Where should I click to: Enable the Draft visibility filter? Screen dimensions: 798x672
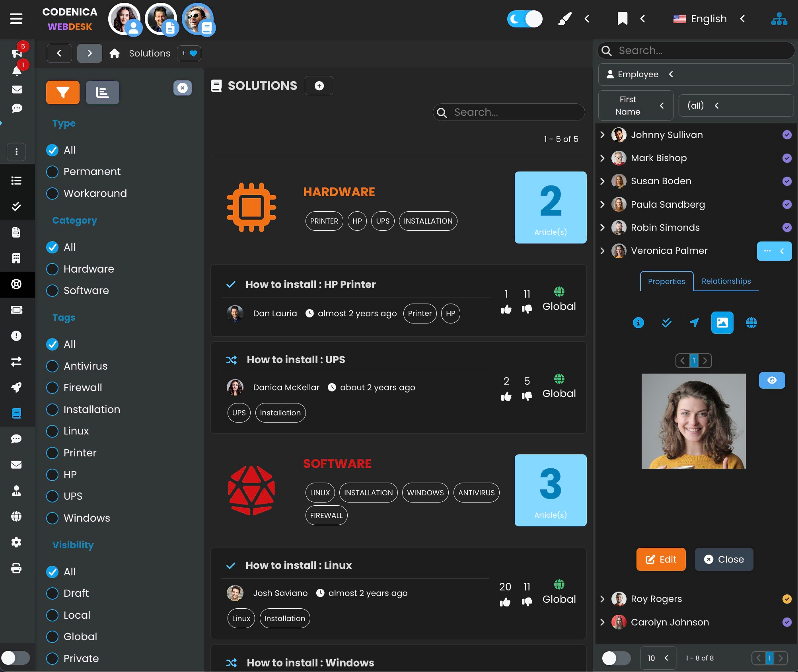[x=52, y=593]
